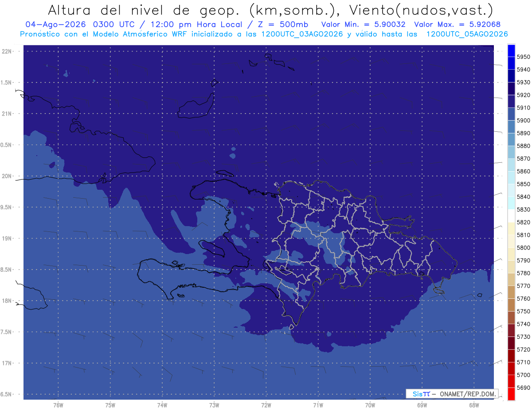Click the 70W longitude label
Viewport: 532px width, 411px height.
tap(370, 405)
